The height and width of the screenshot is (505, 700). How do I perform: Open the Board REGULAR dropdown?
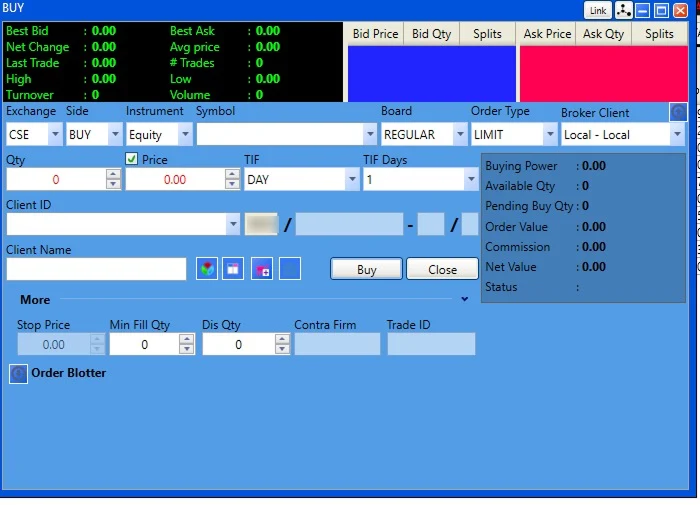460,134
